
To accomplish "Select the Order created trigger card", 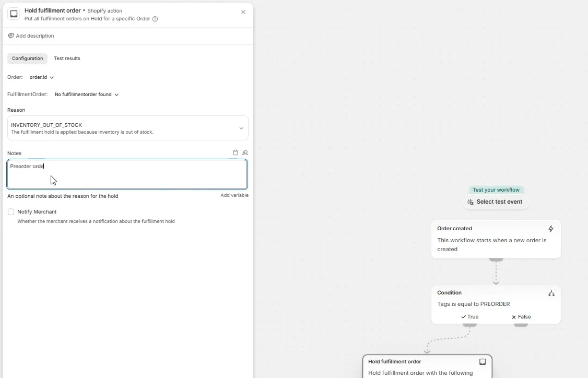I will click(x=496, y=239).
